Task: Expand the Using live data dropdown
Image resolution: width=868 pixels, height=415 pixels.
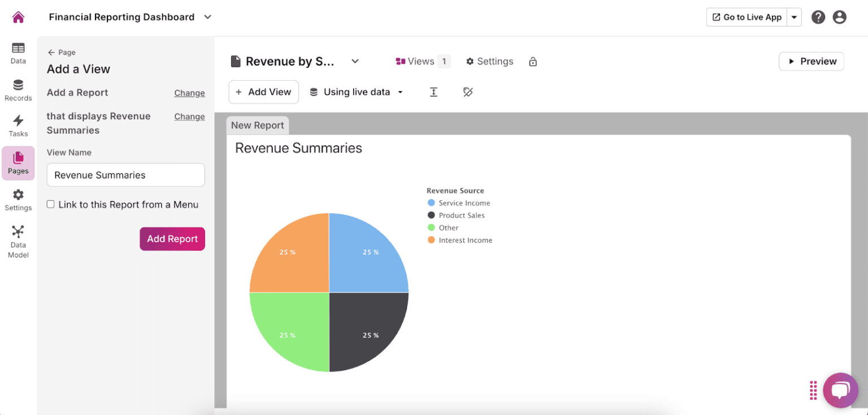Action: [356, 91]
